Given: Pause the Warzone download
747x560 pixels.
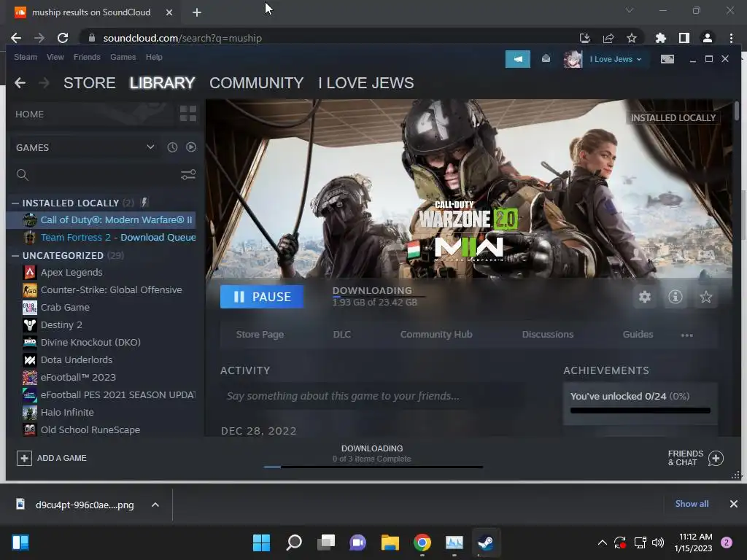Looking at the screenshot, I should click(262, 297).
